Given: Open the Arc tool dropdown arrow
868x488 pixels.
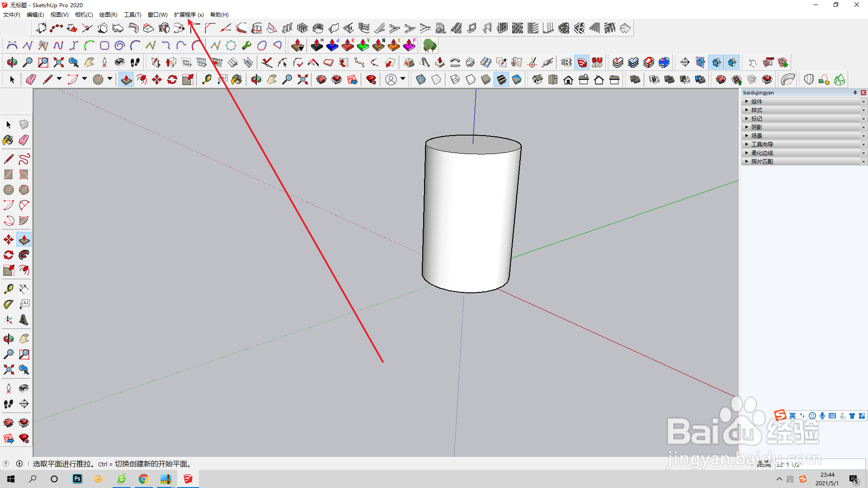Looking at the screenshot, I should [85, 79].
